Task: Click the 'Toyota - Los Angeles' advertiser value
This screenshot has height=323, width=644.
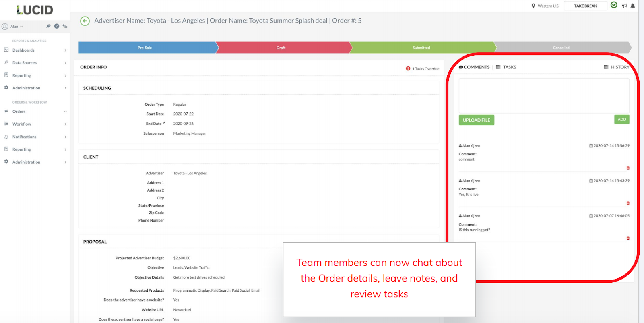Action: tap(190, 173)
